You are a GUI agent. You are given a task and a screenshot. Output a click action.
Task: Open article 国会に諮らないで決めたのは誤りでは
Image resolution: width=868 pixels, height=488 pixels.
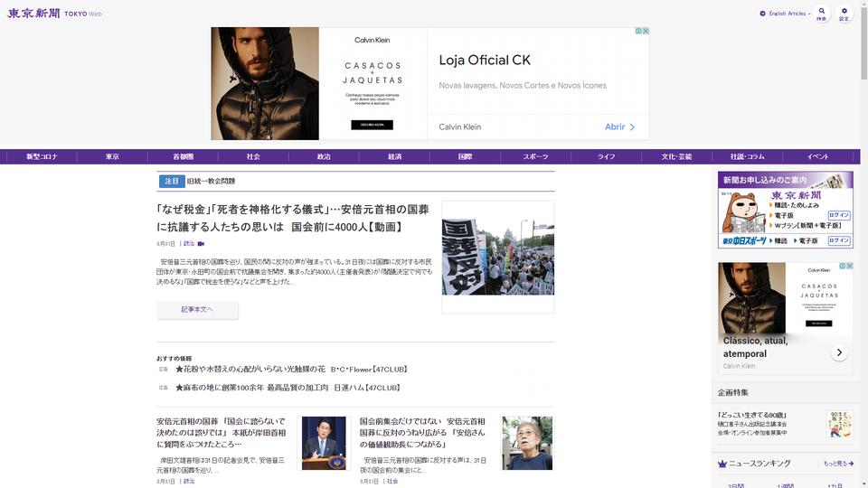222,433
